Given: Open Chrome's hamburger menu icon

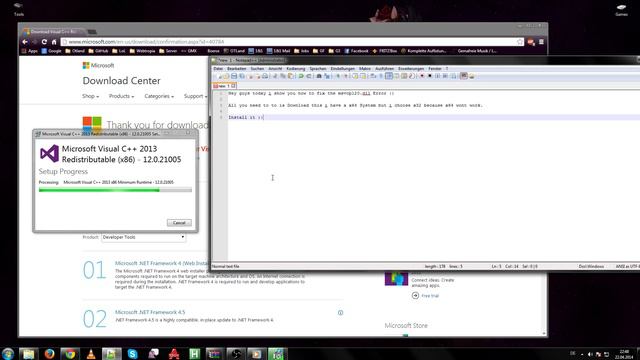Looking at the screenshot, I should (541, 42).
